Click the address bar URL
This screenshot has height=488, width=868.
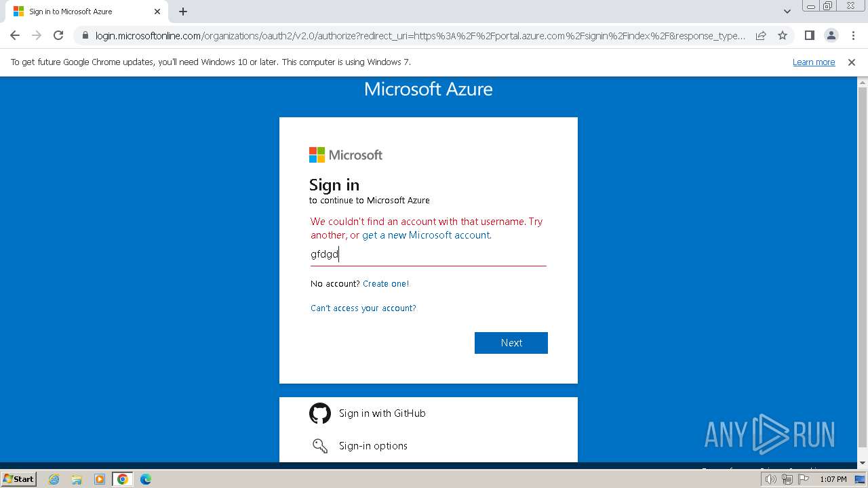point(420,36)
